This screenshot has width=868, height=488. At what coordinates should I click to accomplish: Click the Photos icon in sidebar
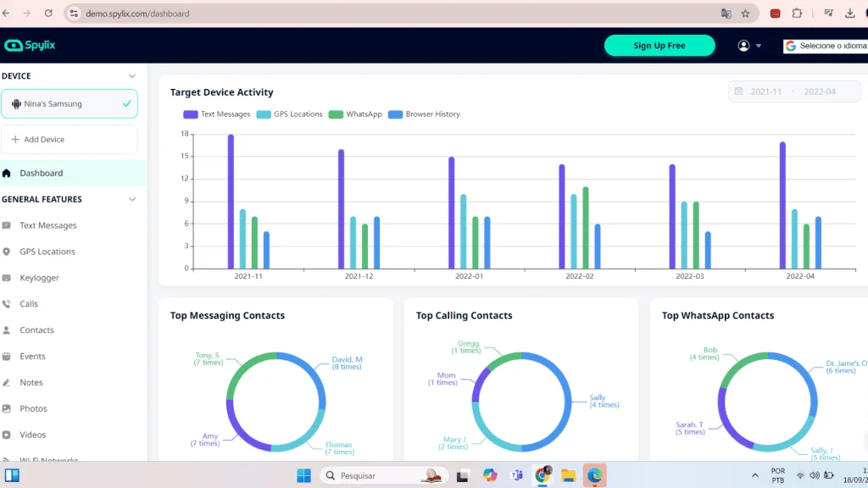pos(7,409)
